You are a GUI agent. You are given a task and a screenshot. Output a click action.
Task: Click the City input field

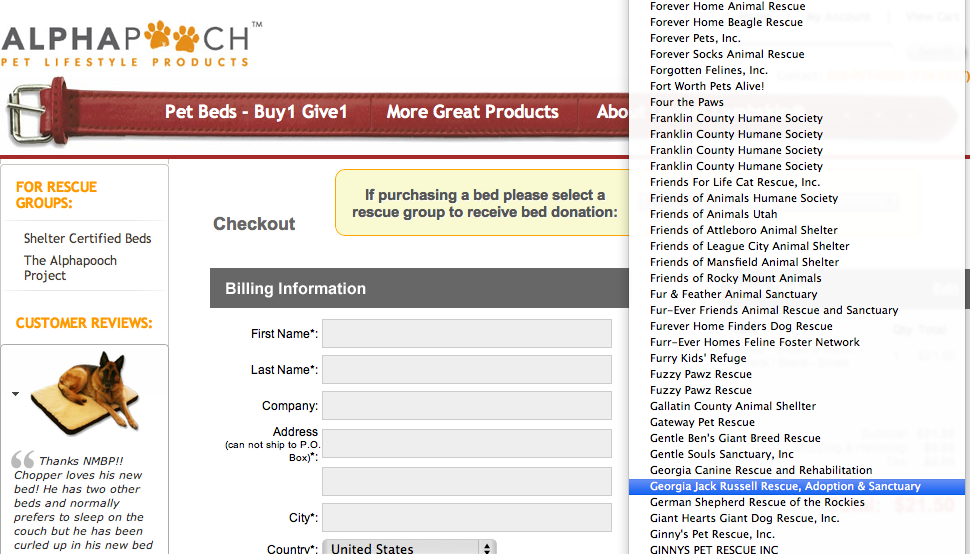click(x=467, y=518)
